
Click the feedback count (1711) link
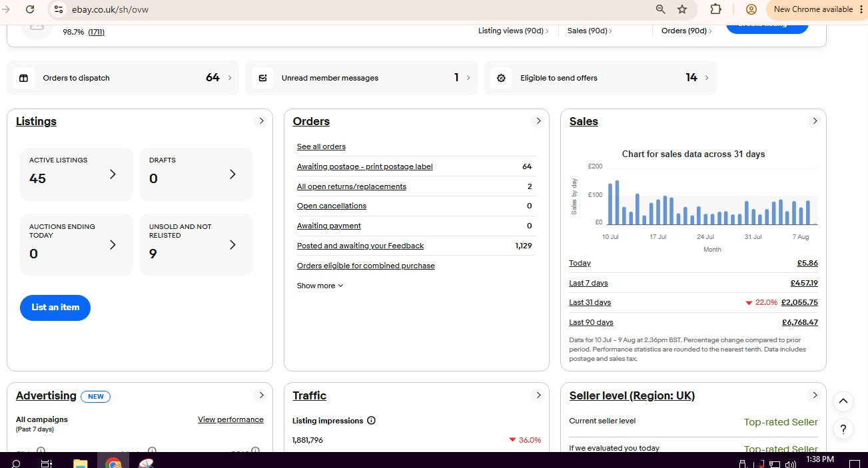point(96,32)
